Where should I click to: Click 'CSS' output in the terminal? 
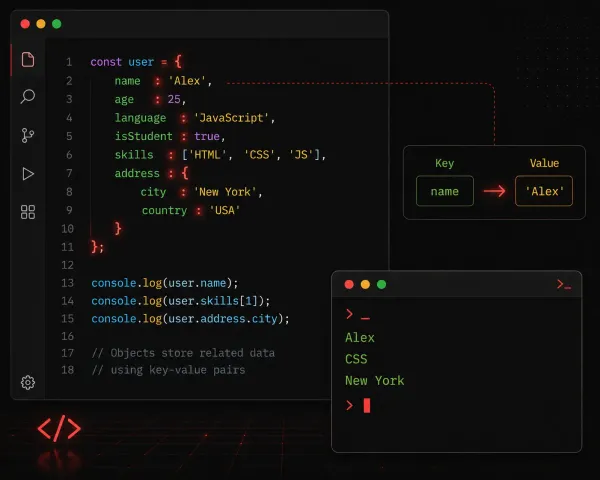[x=356, y=359]
